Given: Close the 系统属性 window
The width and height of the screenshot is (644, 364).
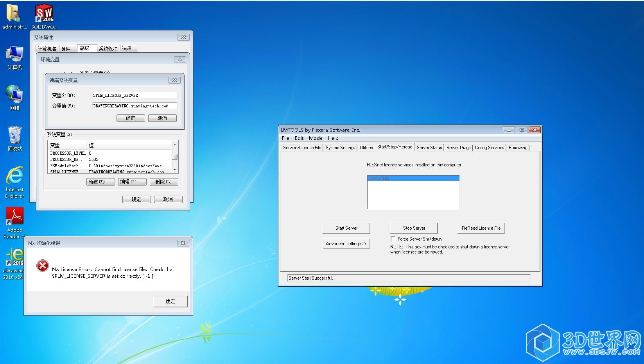Looking at the screenshot, I should (184, 37).
